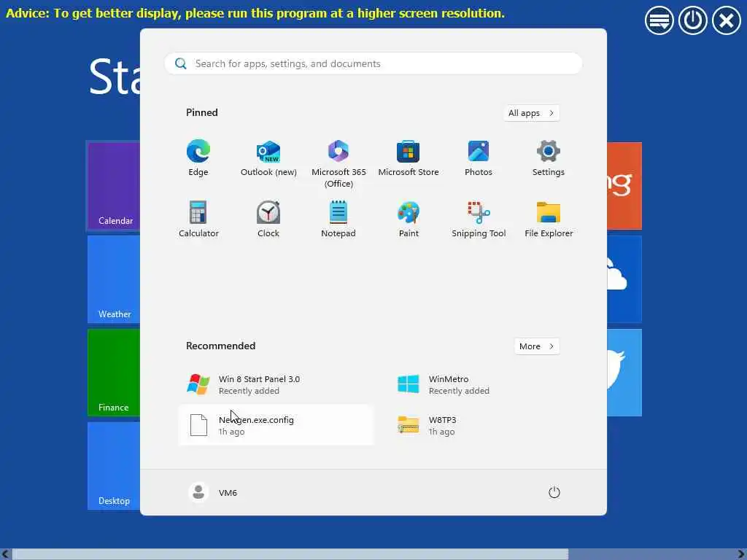Image resolution: width=747 pixels, height=560 pixels.
Task: Launch the Clock app
Action: click(268, 219)
